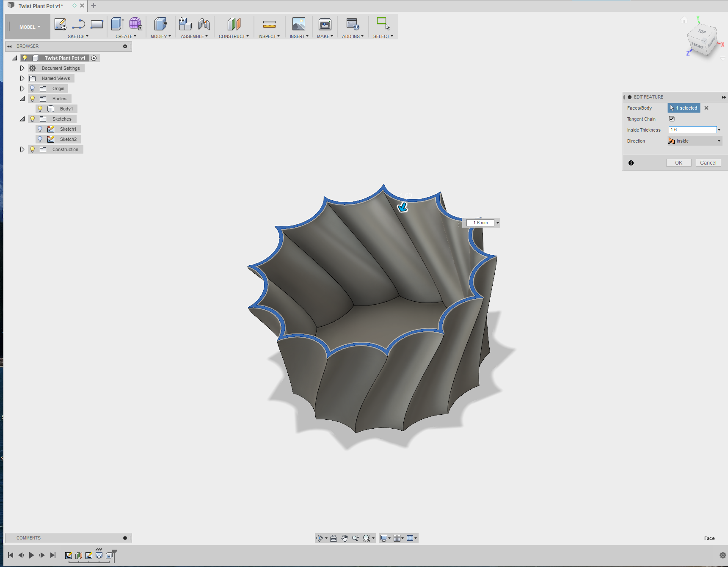Image resolution: width=728 pixels, height=567 pixels.
Task: Open the Create Form tool
Action: click(x=135, y=24)
